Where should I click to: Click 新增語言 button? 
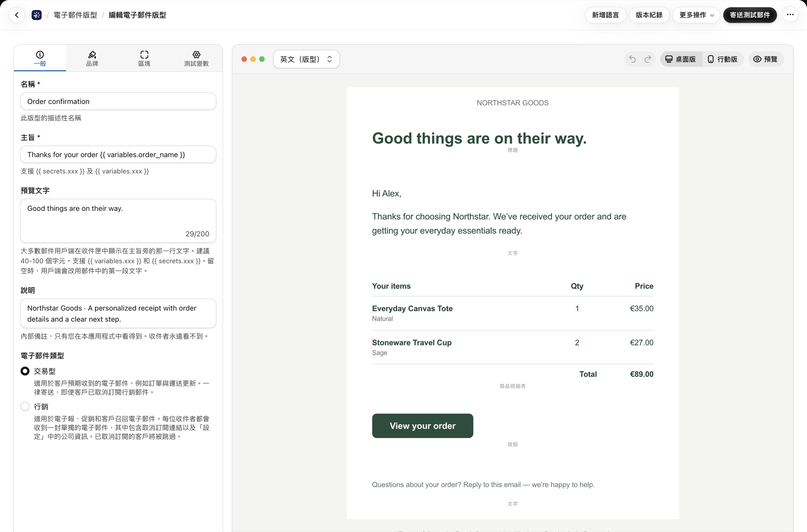click(605, 15)
